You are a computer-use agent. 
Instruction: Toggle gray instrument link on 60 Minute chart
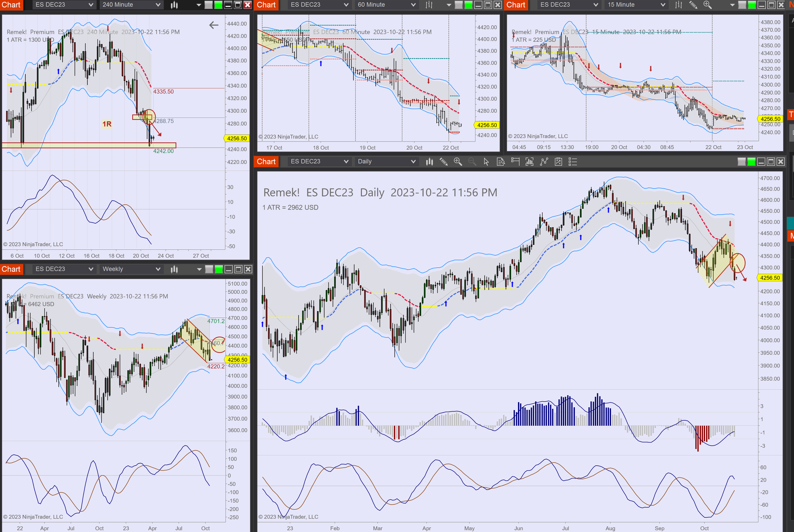459,5
